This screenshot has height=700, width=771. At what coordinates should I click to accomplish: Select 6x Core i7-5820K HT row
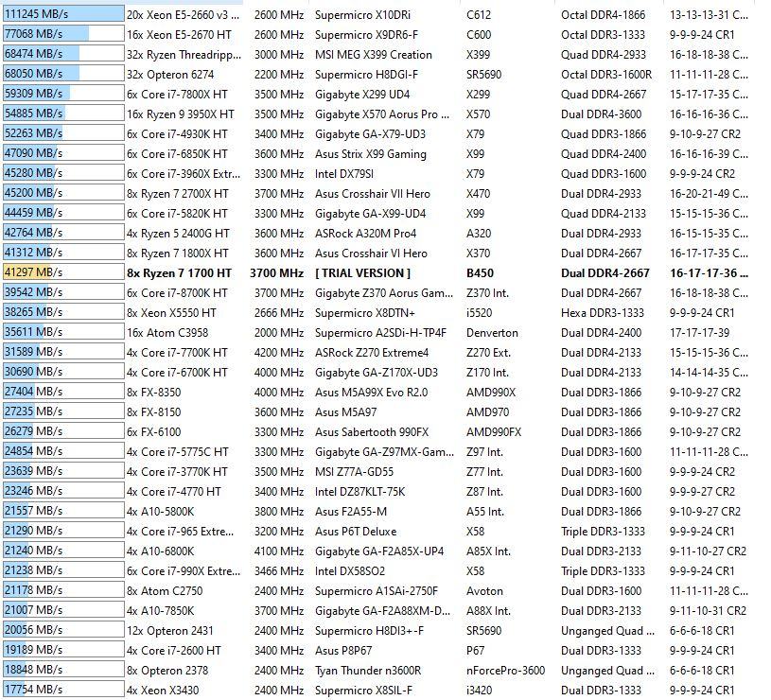[x=376, y=214]
